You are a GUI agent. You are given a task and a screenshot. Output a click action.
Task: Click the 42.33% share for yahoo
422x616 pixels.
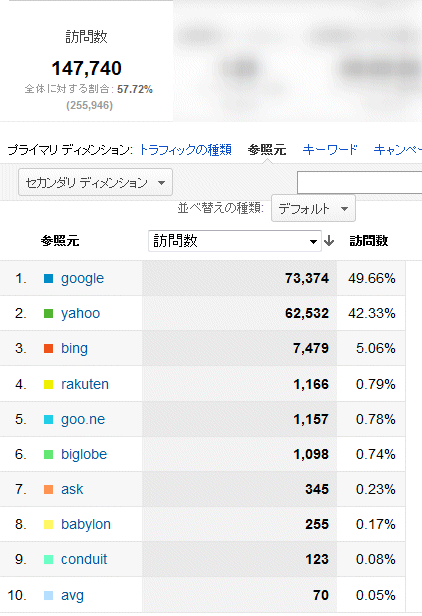(x=372, y=313)
